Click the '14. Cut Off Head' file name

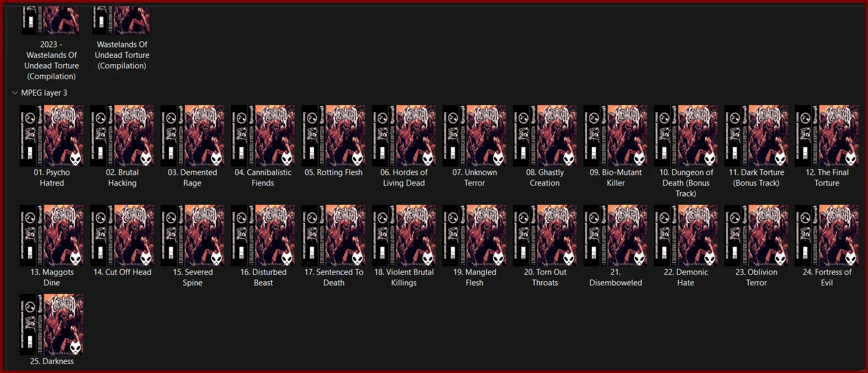click(x=122, y=272)
